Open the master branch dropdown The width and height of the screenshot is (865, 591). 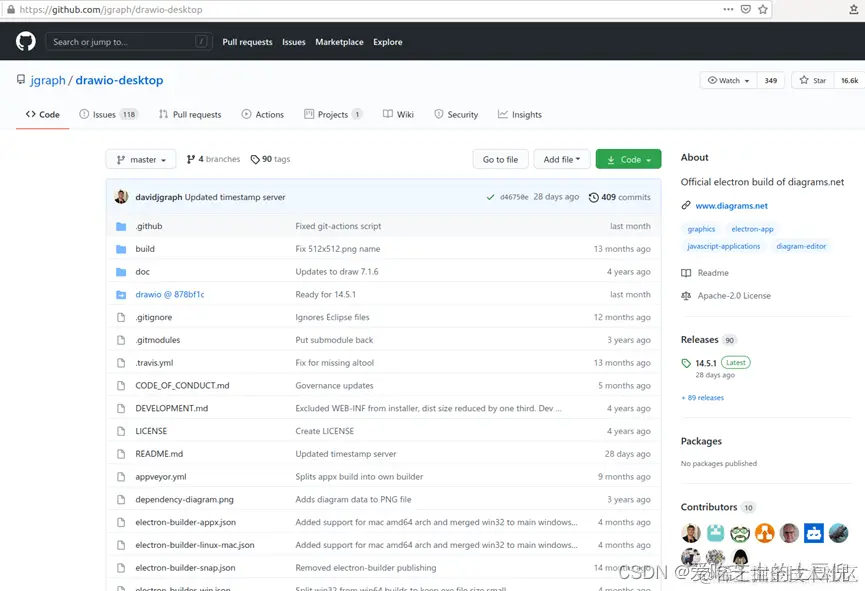(141, 159)
